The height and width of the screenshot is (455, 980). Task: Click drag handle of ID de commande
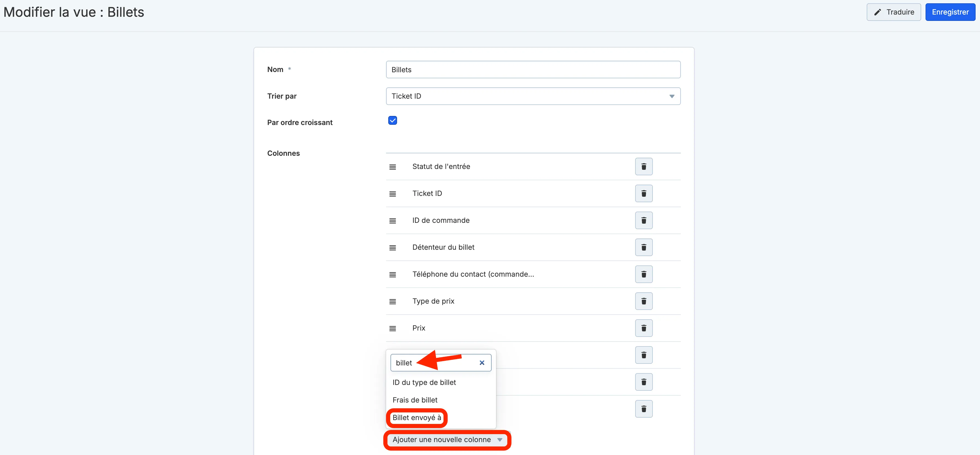(x=393, y=221)
